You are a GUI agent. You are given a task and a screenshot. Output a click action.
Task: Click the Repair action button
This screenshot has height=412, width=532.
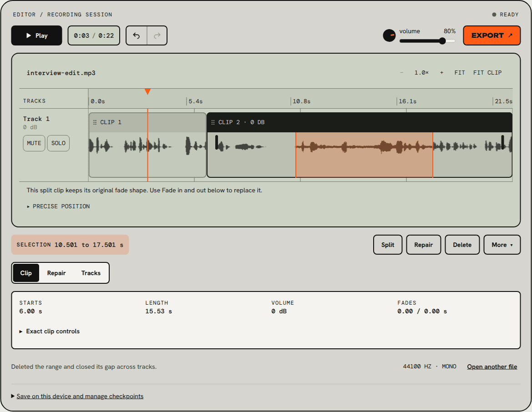click(x=423, y=245)
